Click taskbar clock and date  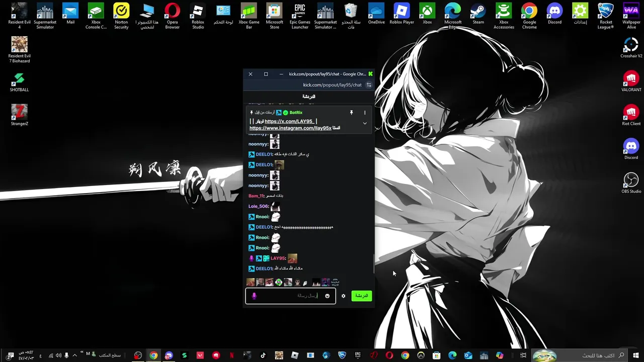26,355
